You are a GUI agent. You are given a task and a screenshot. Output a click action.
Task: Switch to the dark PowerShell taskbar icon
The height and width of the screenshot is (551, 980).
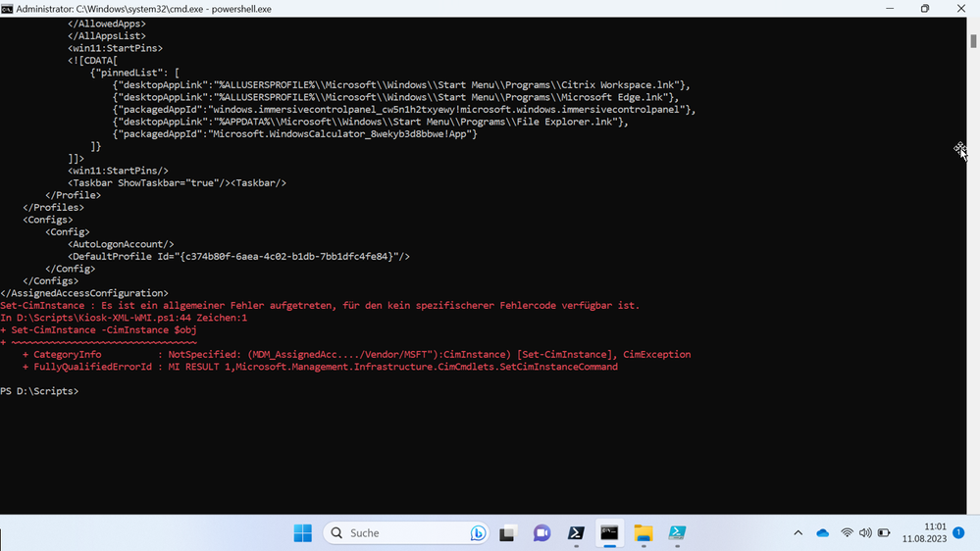pos(576,533)
